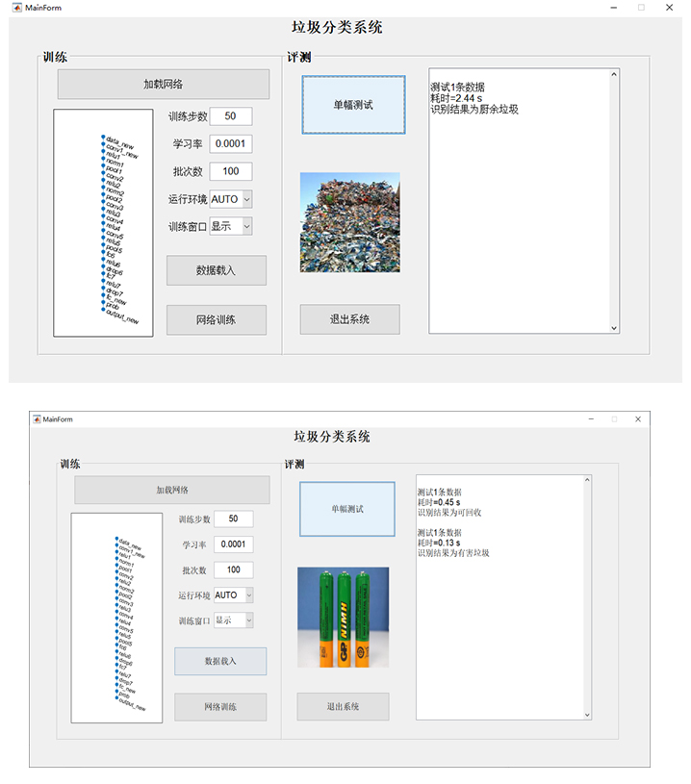This screenshot has height=784, width=691.
Task: Click the down scroll arrow of the top results box
Action: (614, 328)
